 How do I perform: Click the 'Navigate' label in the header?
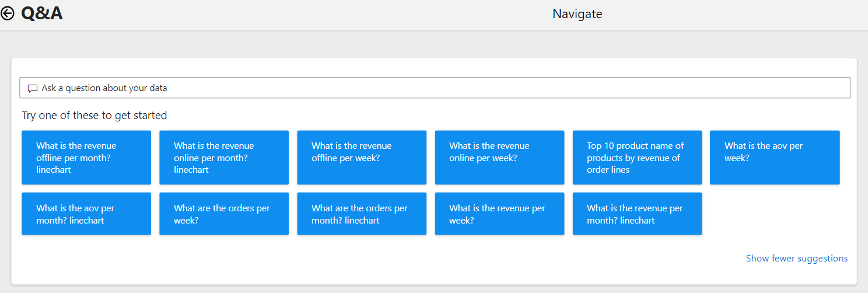(x=577, y=13)
